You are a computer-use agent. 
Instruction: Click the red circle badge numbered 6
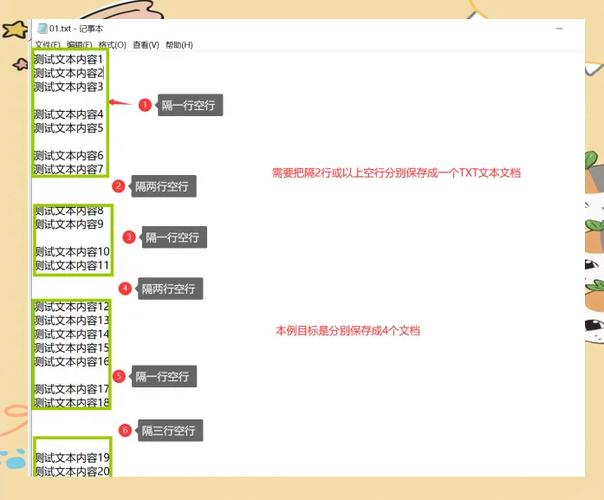point(125,430)
